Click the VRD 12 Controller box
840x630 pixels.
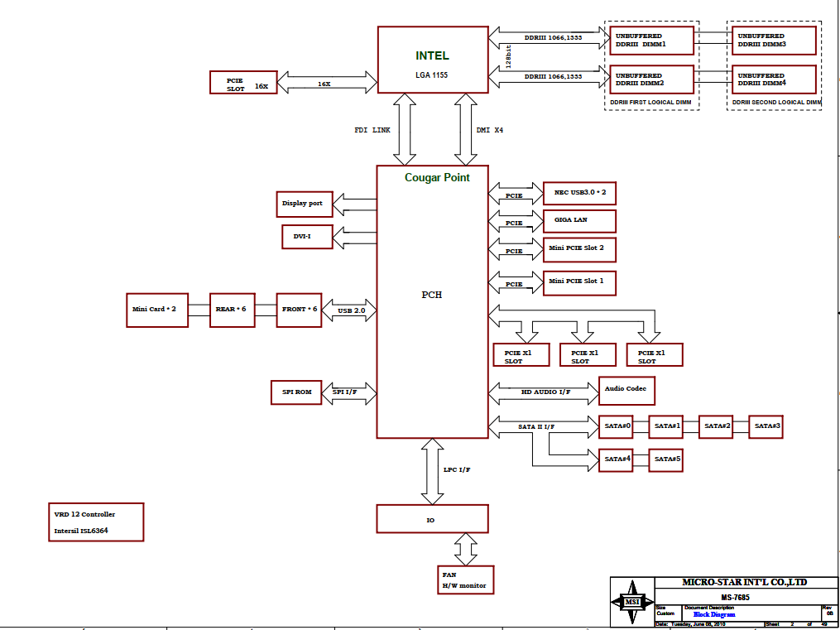click(x=94, y=522)
